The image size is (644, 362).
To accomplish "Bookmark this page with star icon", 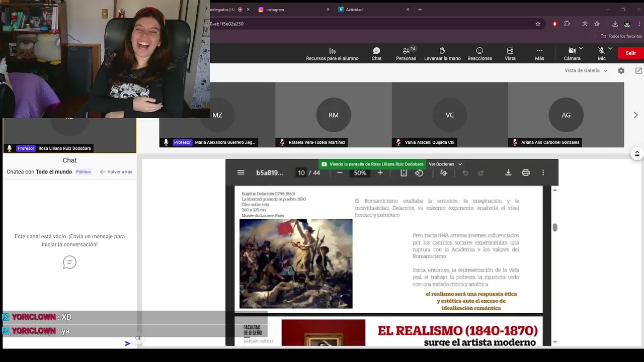I will [538, 24].
